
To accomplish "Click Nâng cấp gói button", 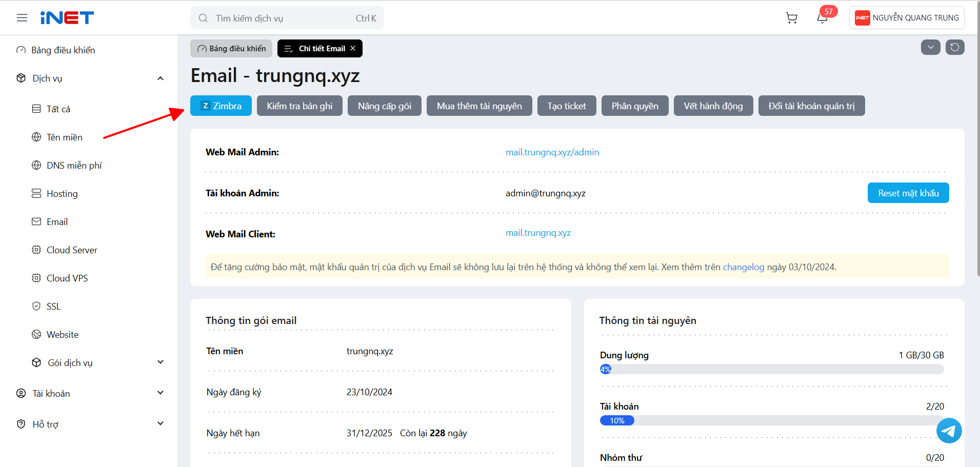I will (x=385, y=106).
